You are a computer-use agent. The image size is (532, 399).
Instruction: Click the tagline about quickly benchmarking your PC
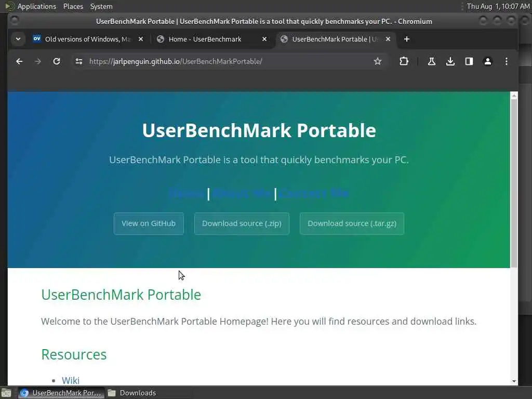tap(259, 160)
